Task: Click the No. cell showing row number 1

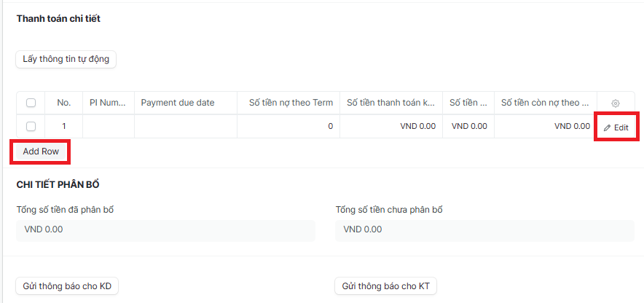Action: [64, 127]
